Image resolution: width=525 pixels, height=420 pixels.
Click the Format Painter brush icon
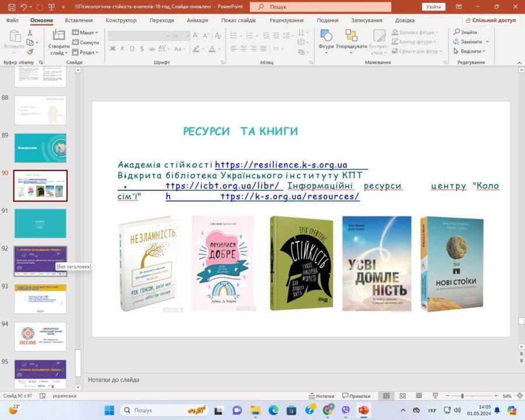click(30, 51)
